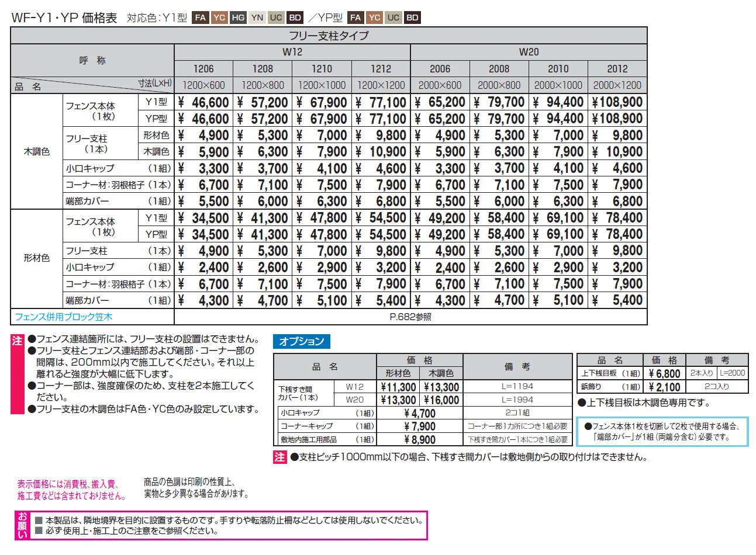
Task: Select the 2000×800 dimension cell
Action: [x=499, y=85]
